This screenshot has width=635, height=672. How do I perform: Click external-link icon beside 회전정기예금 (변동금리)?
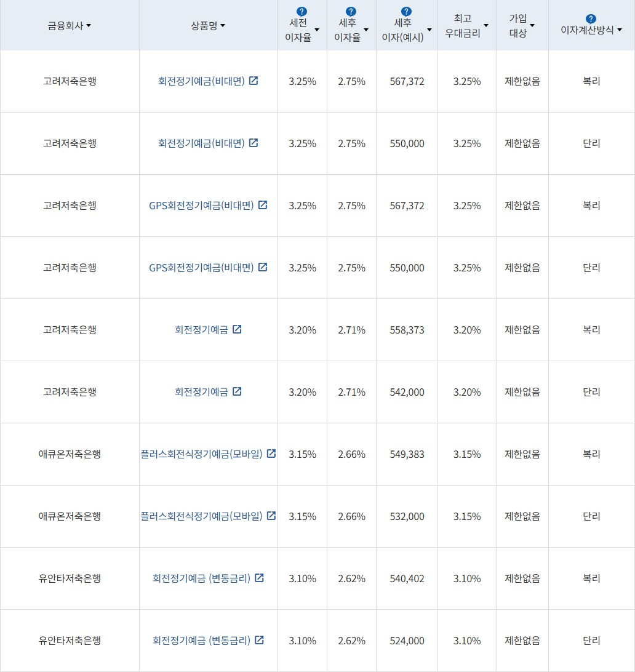[259, 578]
